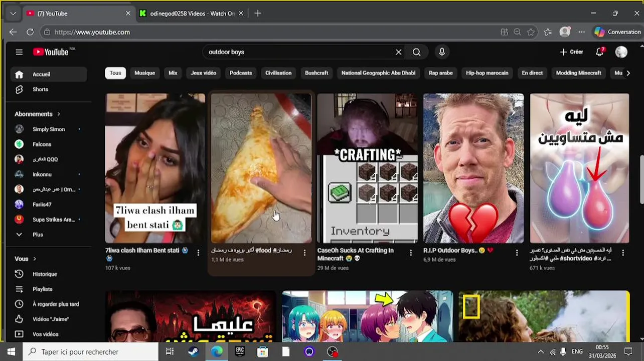The width and height of the screenshot is (644, 361).
Task: Expand the Vous section
Action: (x=26, y=259)
